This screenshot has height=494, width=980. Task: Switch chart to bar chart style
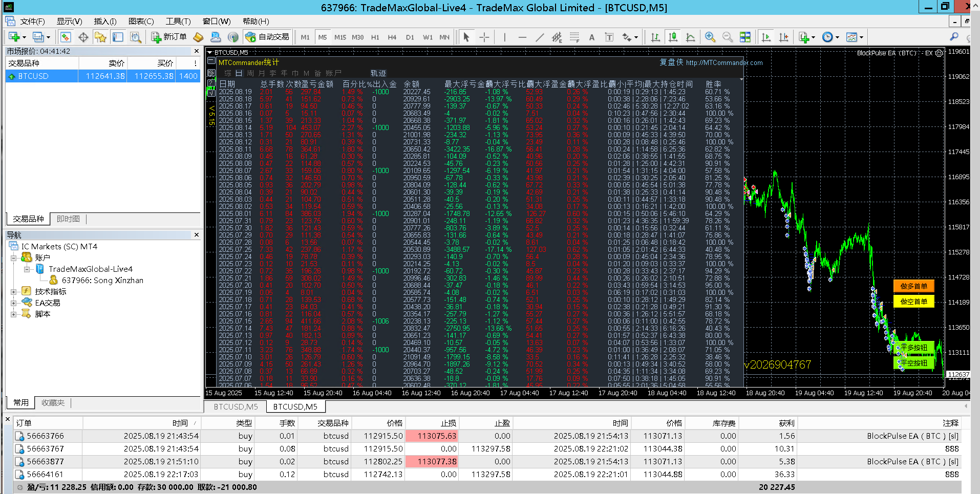tap(655, 37)
